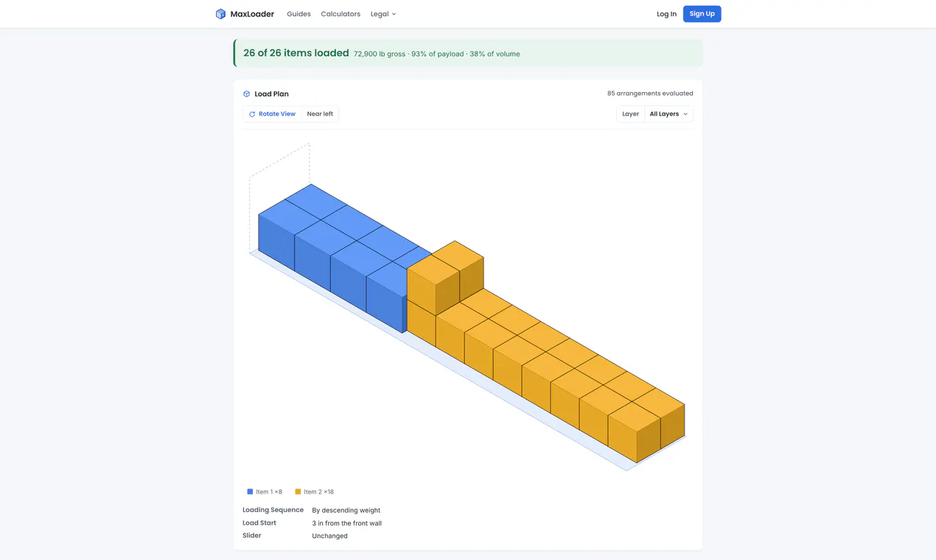Toggle the Near left view option

click(x=320, y=114)
